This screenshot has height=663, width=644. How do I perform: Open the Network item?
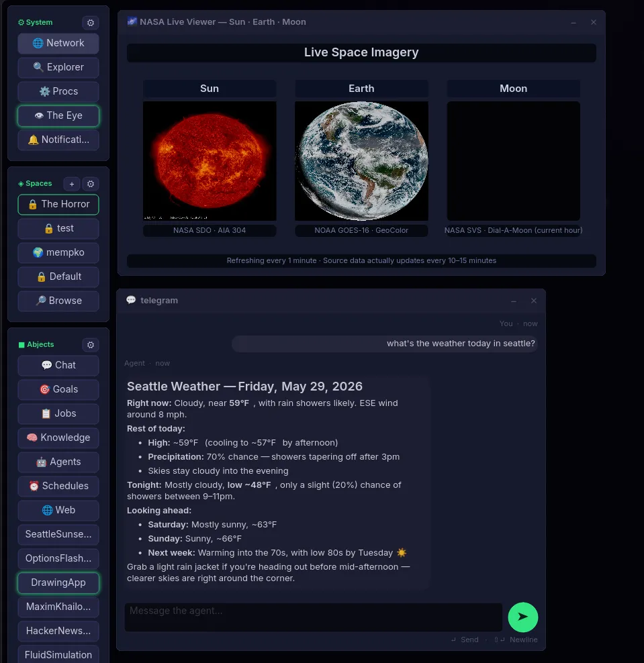[58, 43]
